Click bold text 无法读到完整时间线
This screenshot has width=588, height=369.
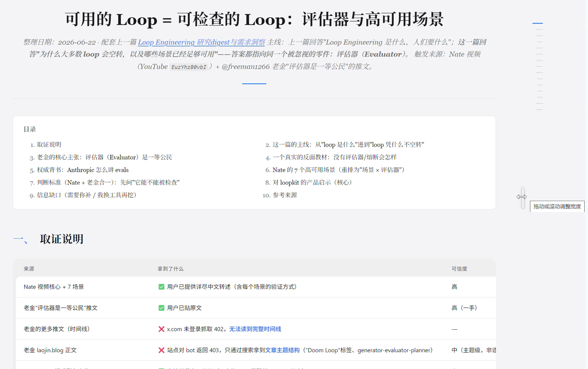[x=255, y=329]
